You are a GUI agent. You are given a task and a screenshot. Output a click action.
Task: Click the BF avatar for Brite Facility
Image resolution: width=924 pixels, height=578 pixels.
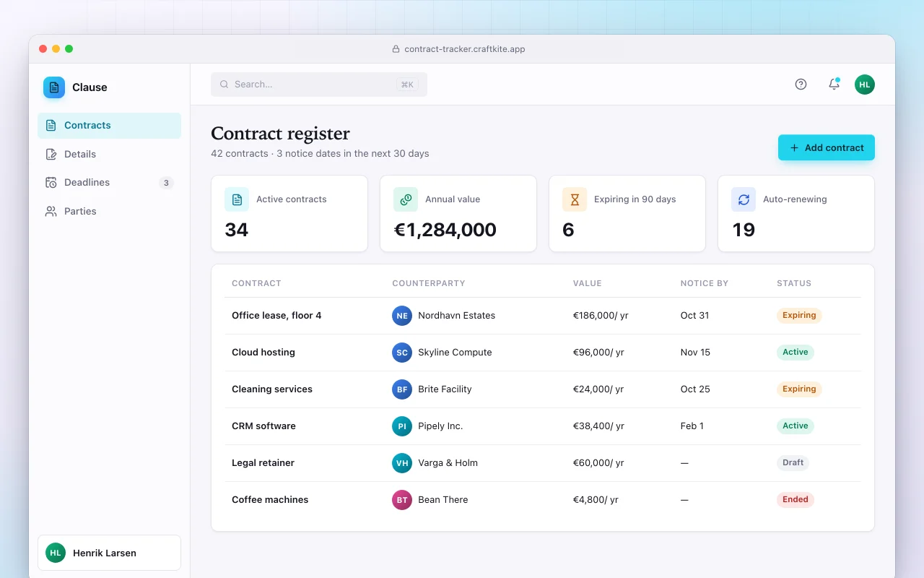coord(402,389)
